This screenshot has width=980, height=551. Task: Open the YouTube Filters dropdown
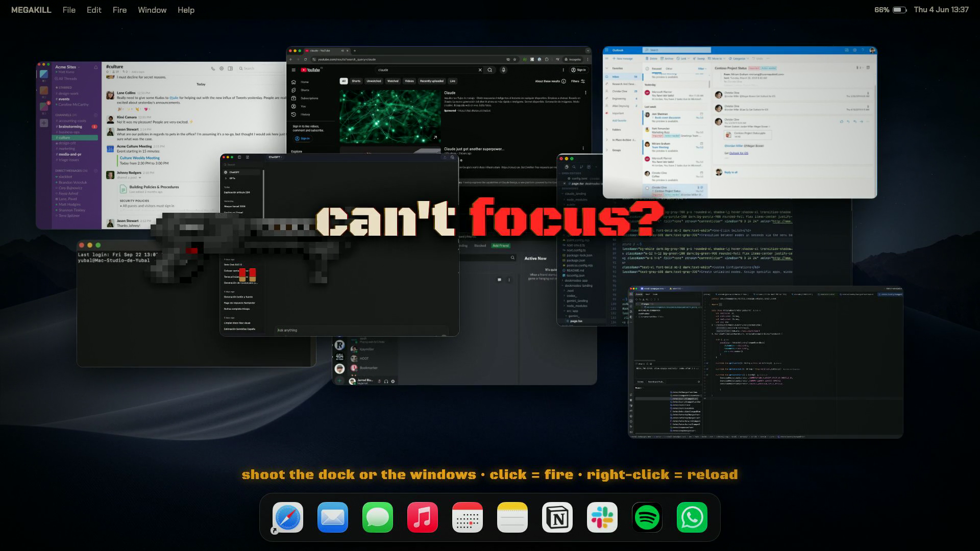point(578,81)
